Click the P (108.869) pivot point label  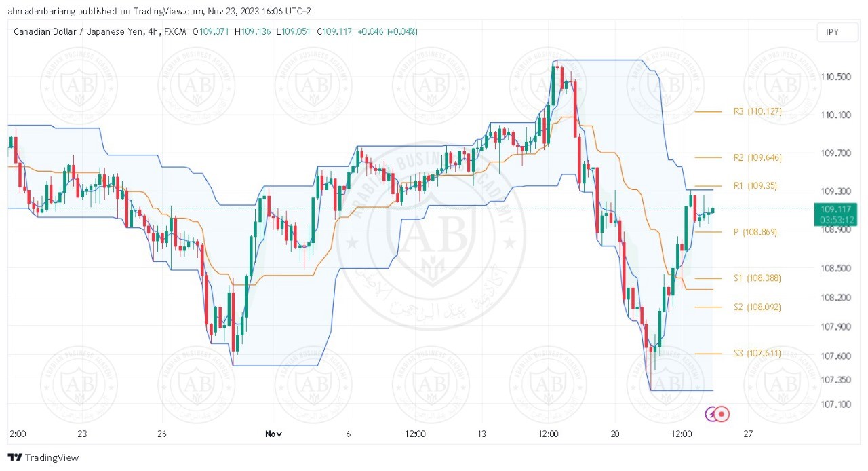(755, 232)
